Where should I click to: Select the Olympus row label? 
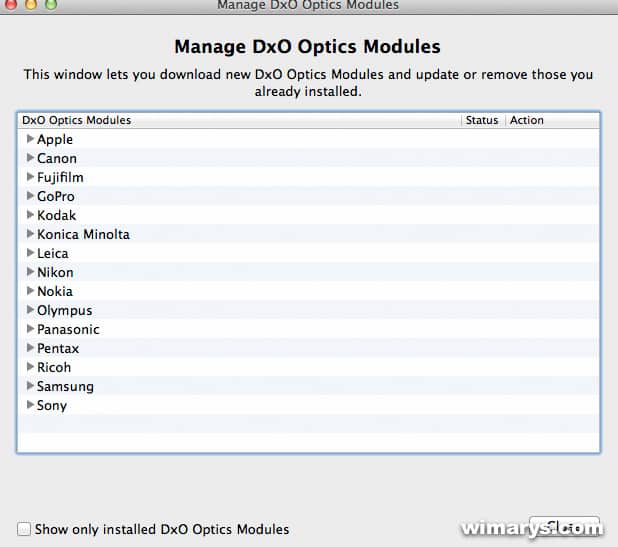[65, 311]
